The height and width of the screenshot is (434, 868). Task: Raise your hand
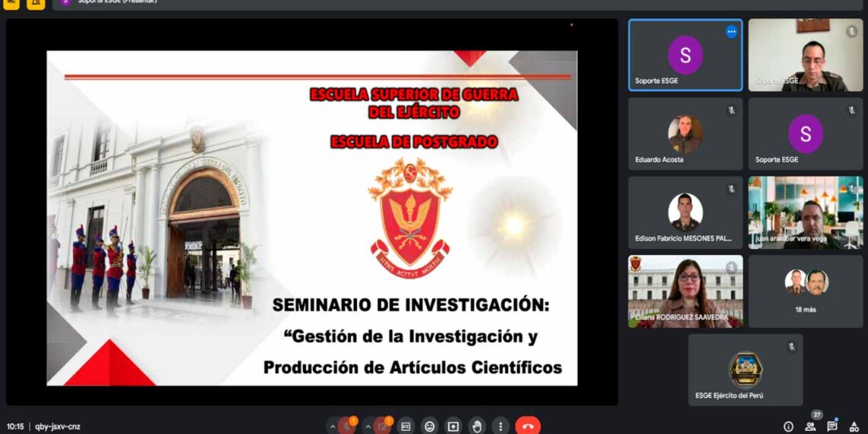coord(477,426)
